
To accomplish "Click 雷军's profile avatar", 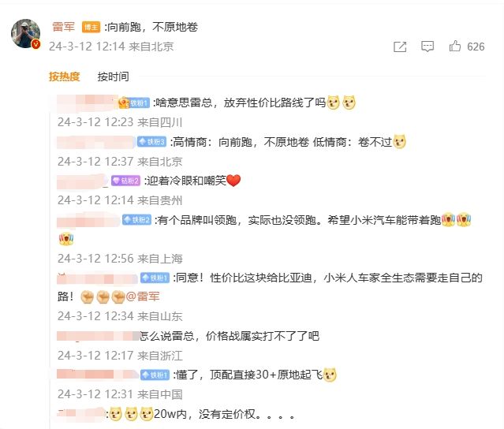I will point(25,33).
